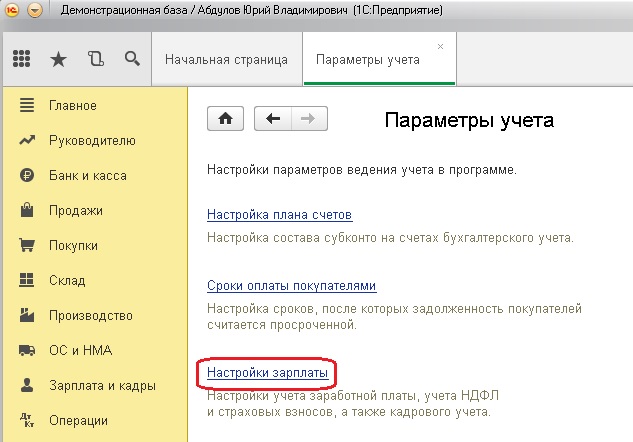Open Банк и касса section
The height and width of the screenshot is (442, 633).
[x=87, y=175]
